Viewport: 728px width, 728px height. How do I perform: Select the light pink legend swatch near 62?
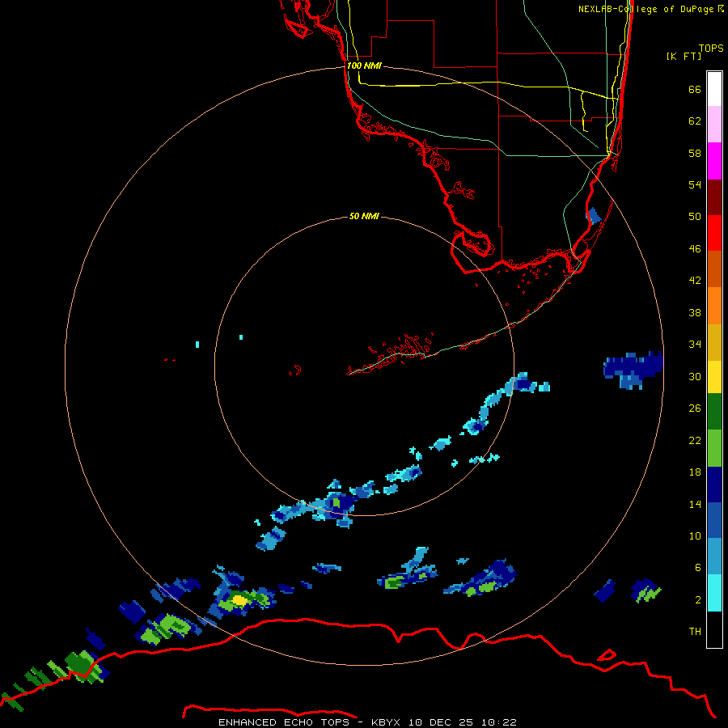(714, 125)
